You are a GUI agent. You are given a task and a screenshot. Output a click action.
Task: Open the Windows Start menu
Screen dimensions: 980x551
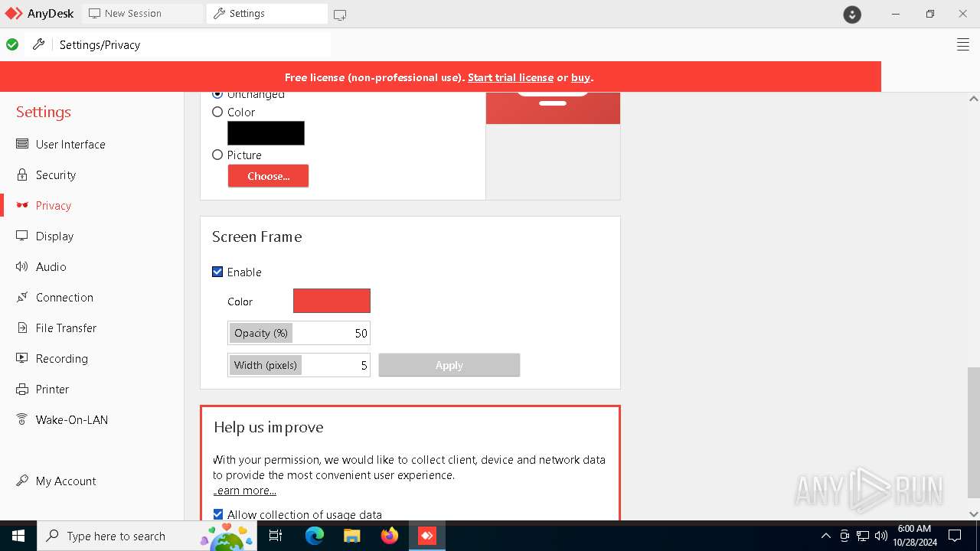[18, 536]
